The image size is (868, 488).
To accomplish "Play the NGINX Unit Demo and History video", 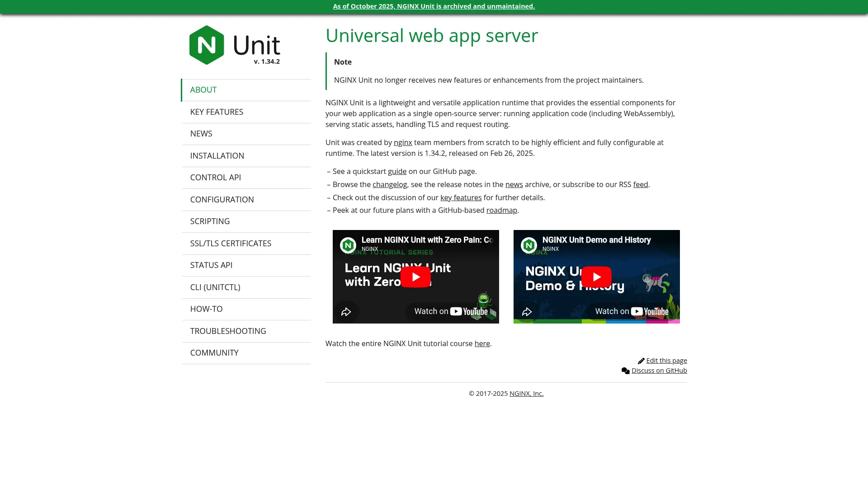I will pyautogui.click(x=596, y=277).
